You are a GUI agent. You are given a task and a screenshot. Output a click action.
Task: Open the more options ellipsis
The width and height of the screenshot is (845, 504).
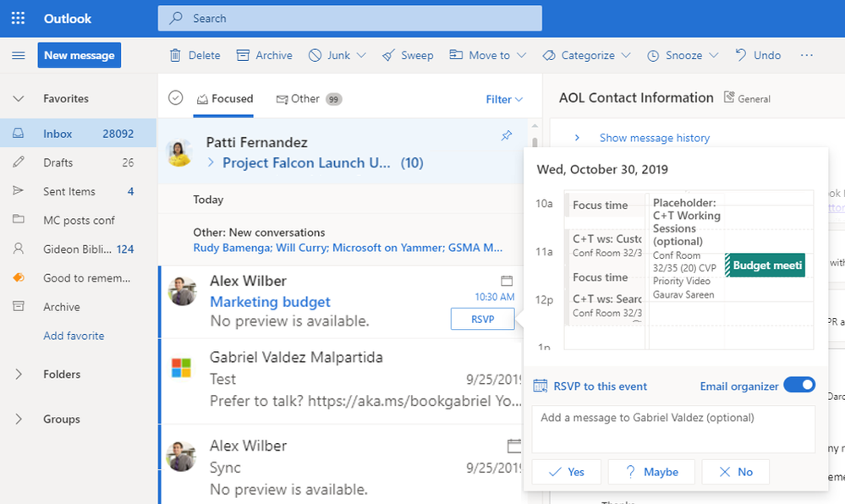[x=806, y=55]
